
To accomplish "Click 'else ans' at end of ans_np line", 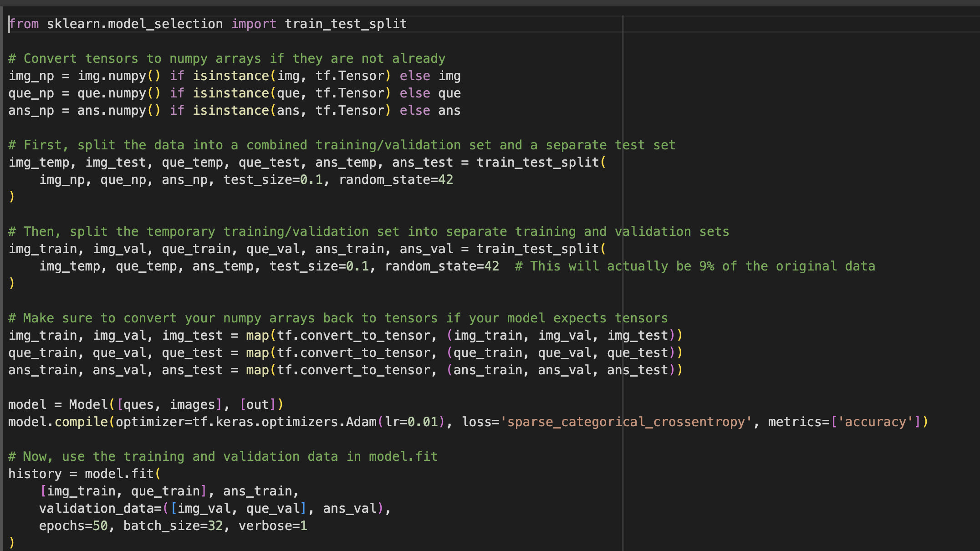I will coord(430,110).
